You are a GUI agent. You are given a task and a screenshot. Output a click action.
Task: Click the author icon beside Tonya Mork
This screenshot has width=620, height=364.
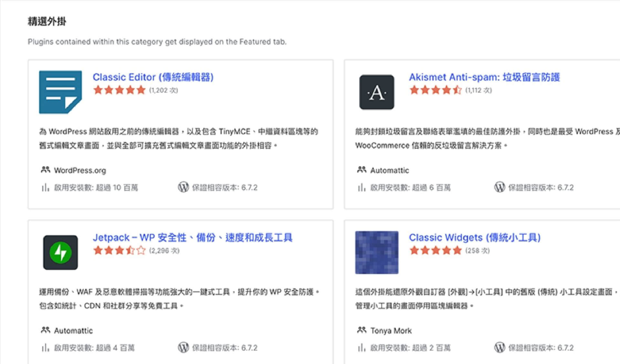362,330
